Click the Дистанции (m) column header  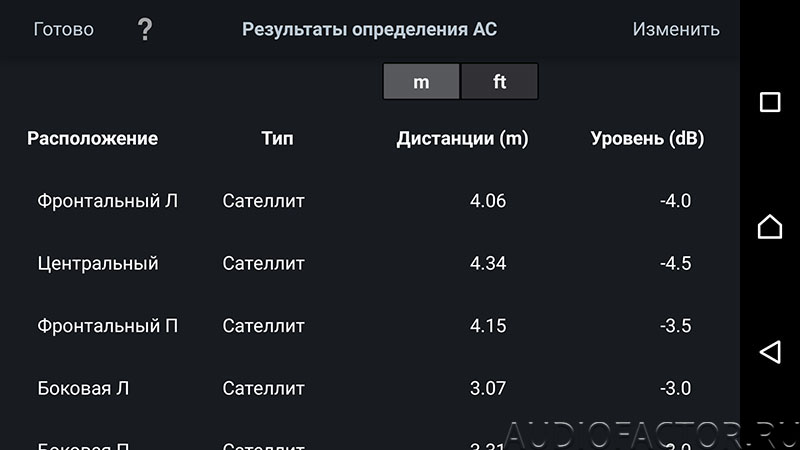(463, 139)
